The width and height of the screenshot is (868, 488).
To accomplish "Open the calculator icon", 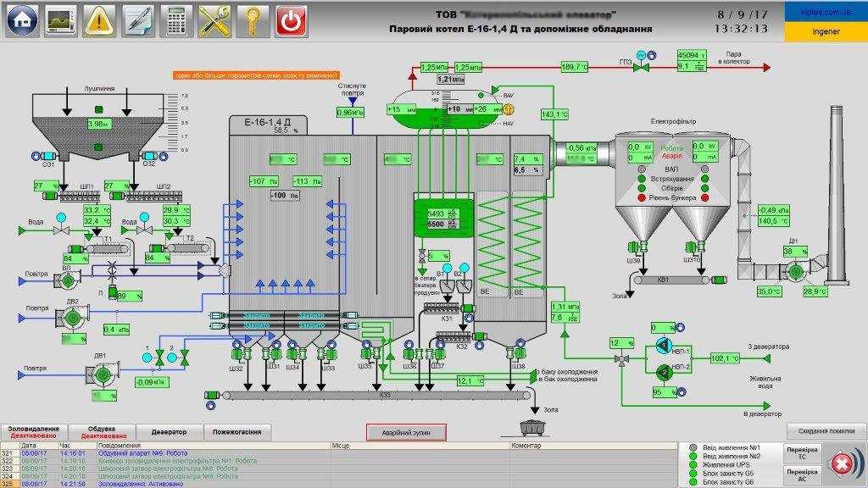I will 176,20.
